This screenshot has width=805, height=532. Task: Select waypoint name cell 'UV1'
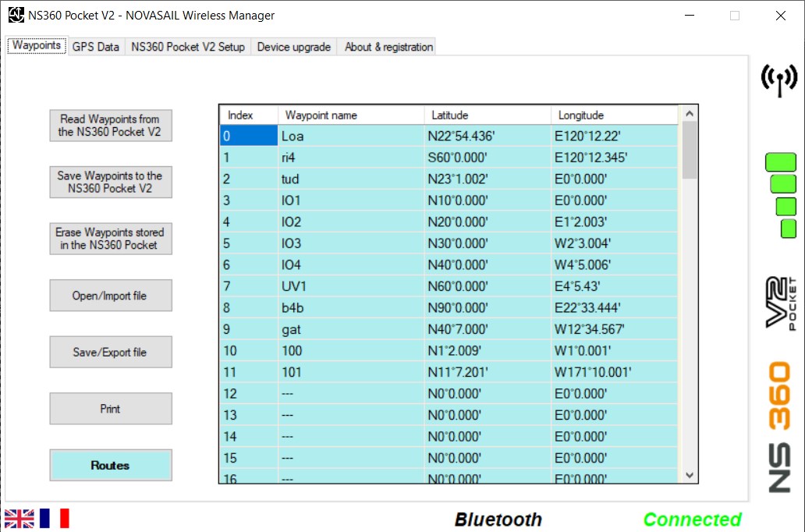(351, 286)
